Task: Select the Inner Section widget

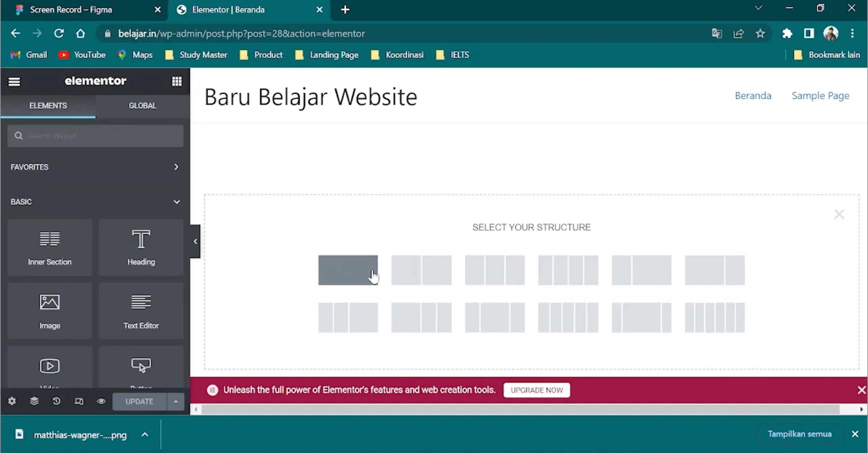Action: point(50,247)
